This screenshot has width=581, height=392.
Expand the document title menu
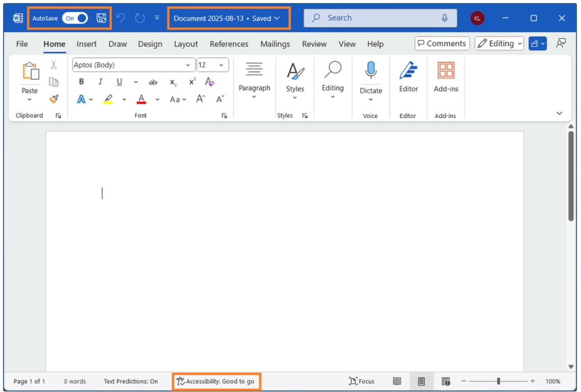(x=277, y=17)
